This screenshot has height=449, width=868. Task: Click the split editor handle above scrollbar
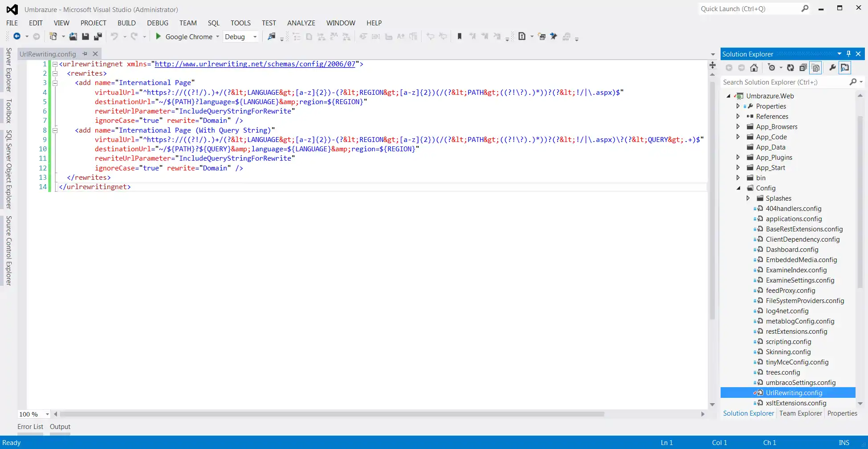pos(712,65)
